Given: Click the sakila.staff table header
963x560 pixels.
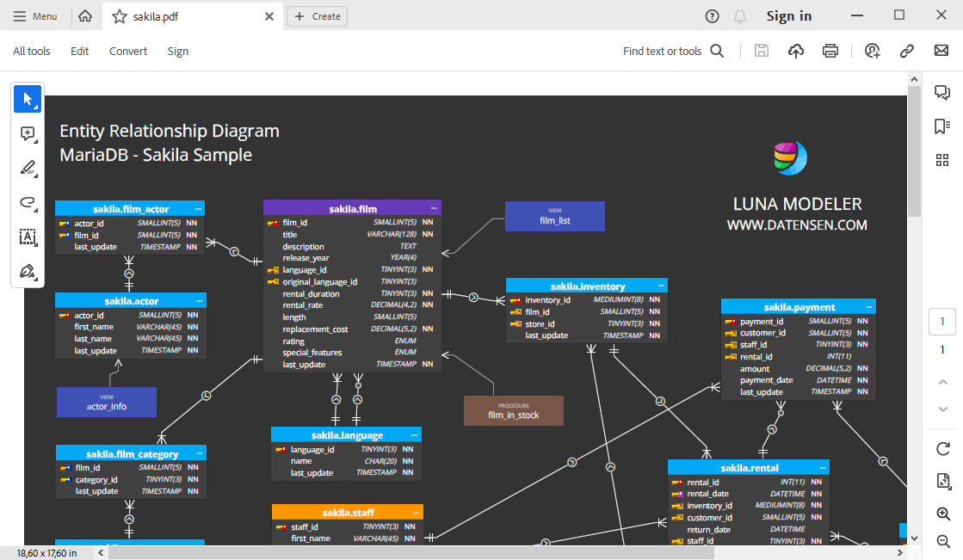Looking at the screenshot, I should pos(348,512).
